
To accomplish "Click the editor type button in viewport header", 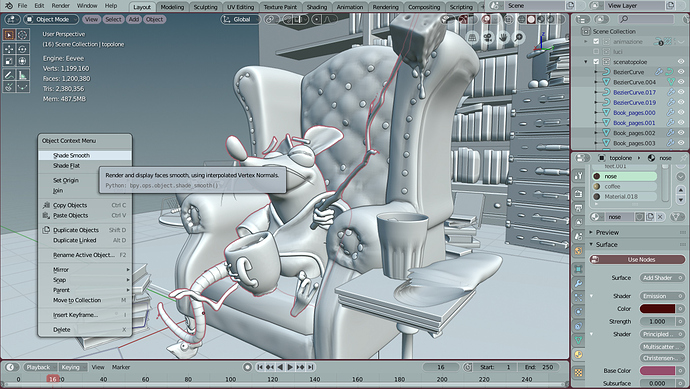I will click(11, 19).
